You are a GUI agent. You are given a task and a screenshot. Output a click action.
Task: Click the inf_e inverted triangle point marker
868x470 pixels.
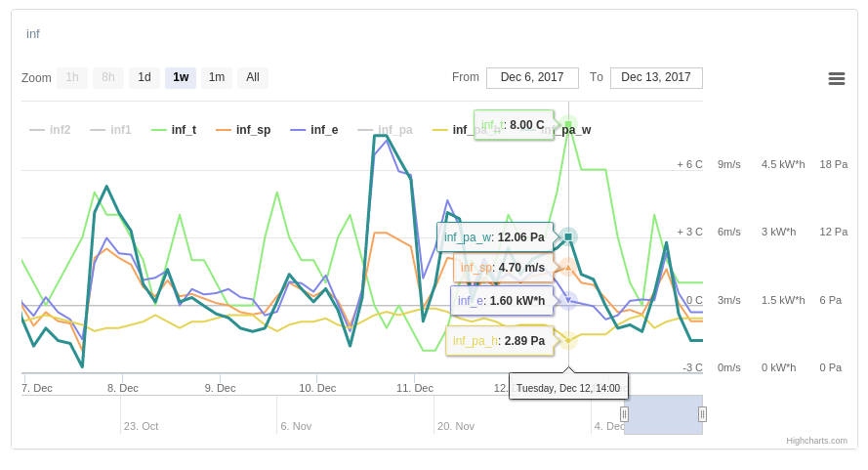click(568, 300)
